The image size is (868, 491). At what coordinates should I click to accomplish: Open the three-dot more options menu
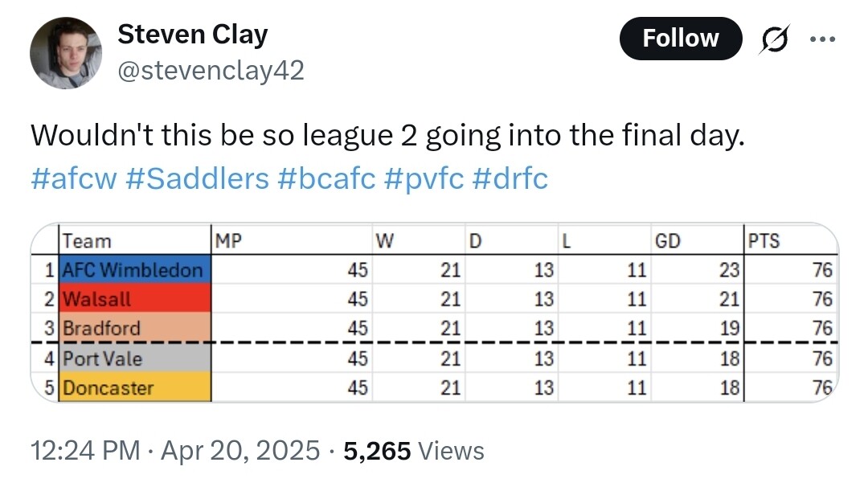point(823,39)
